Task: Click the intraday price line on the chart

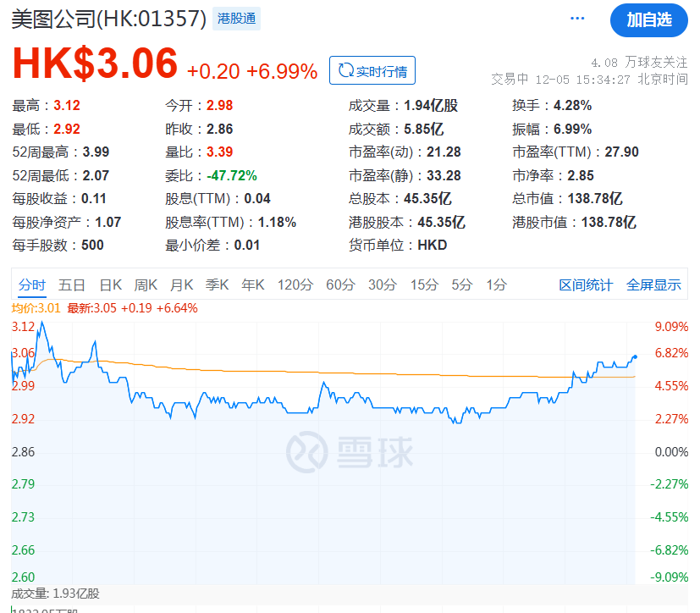Action: (x=339, y=398)
